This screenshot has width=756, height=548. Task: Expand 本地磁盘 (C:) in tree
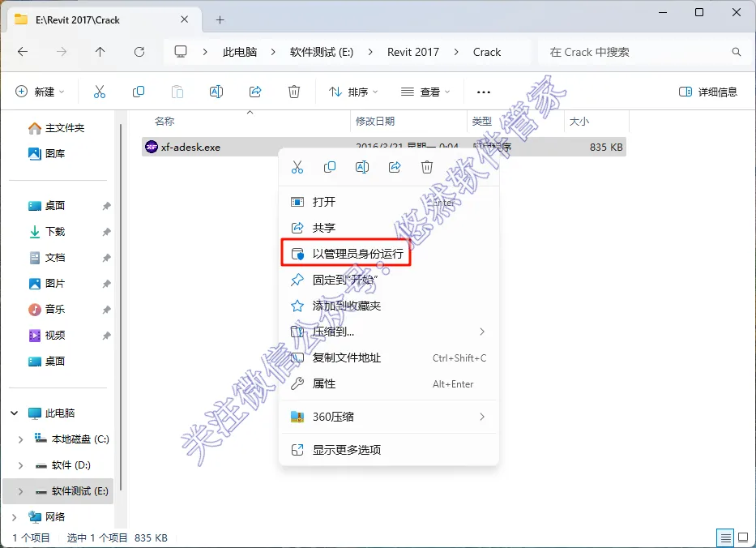pos(20,439)
